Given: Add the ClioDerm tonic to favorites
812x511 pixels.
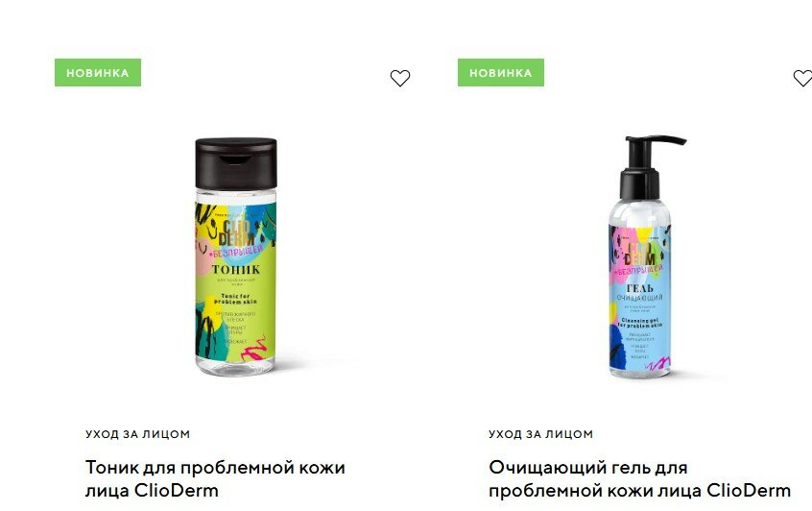Looking at the screenshot, I should [x=400, y=78].
